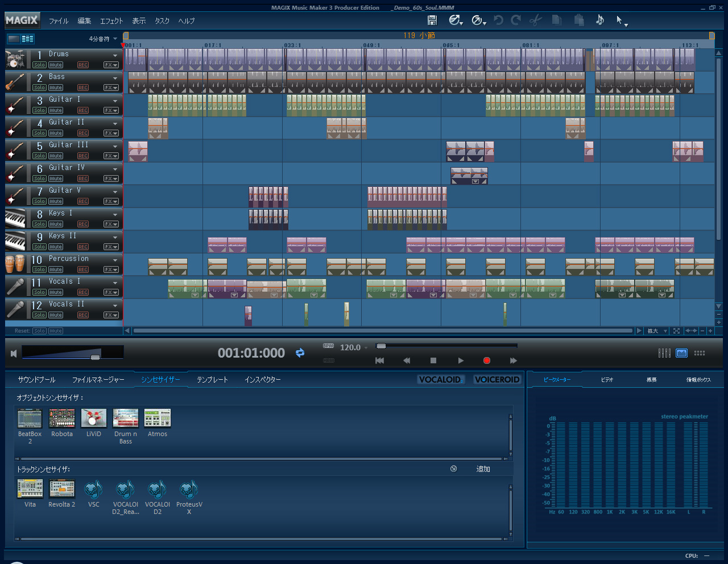Arm REC on Vocals II track
This screenshot has width=728, height=564.
pos(83,315)
